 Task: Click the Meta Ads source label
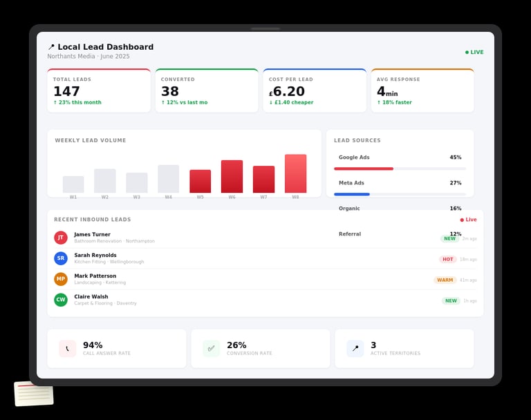coord(351,183)
